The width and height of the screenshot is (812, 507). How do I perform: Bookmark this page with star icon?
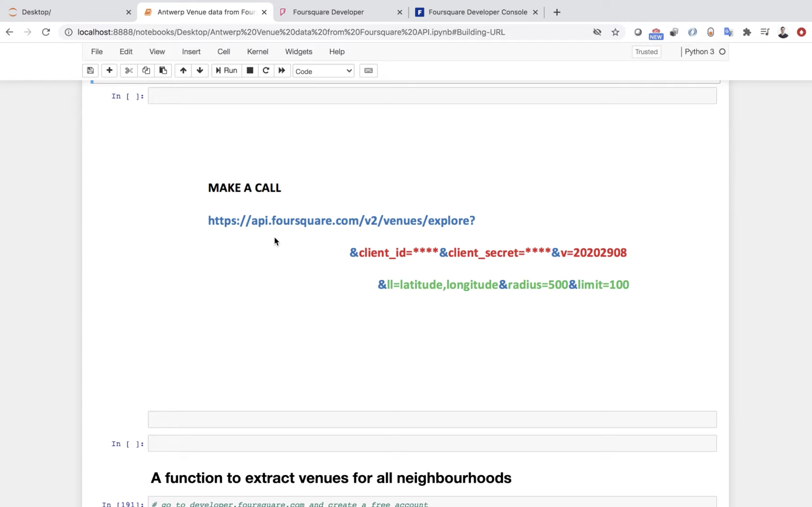click(x=615, y=32)
